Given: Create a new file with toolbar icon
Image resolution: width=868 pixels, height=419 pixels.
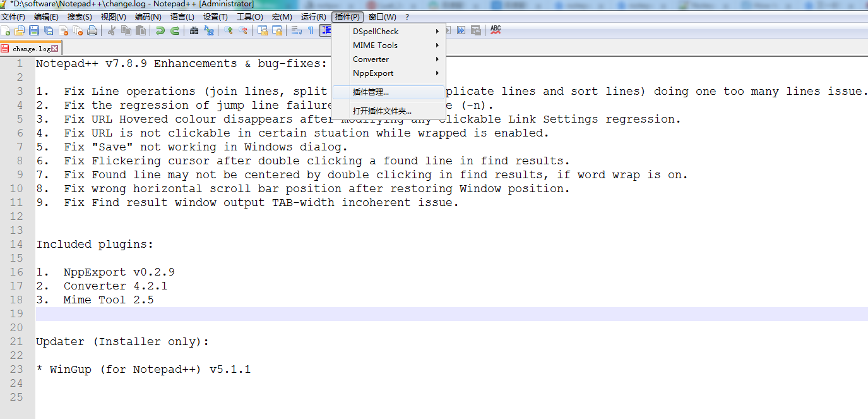Looking at the screenshot, I should (6, 30).
